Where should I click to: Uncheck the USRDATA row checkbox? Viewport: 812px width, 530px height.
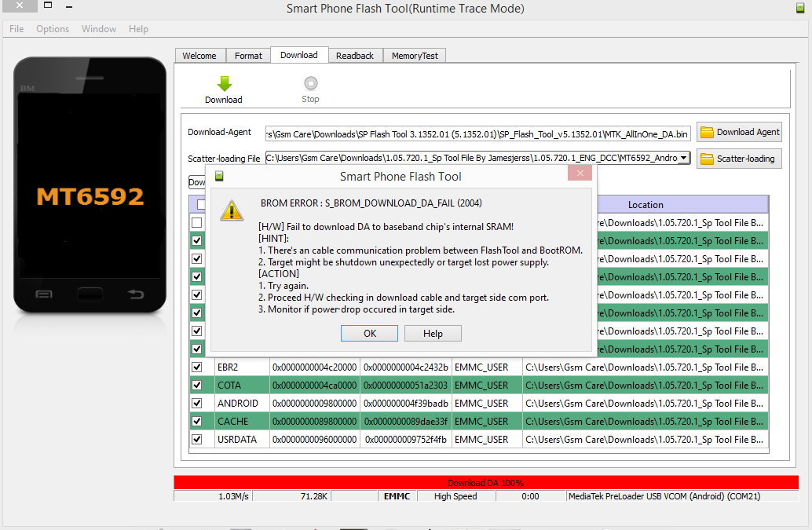[x=197, y=440]
